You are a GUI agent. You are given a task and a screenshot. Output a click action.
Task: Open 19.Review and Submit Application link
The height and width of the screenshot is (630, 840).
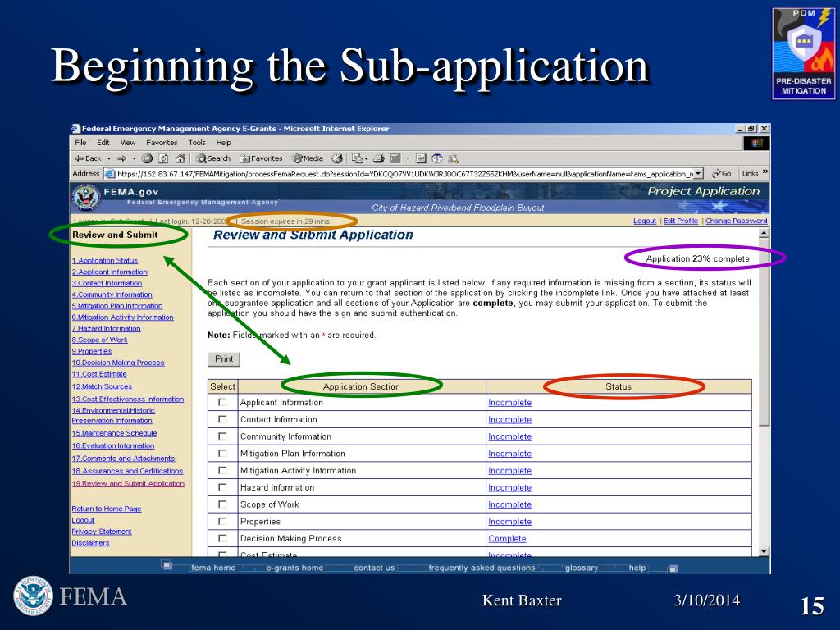click(128, 483)
